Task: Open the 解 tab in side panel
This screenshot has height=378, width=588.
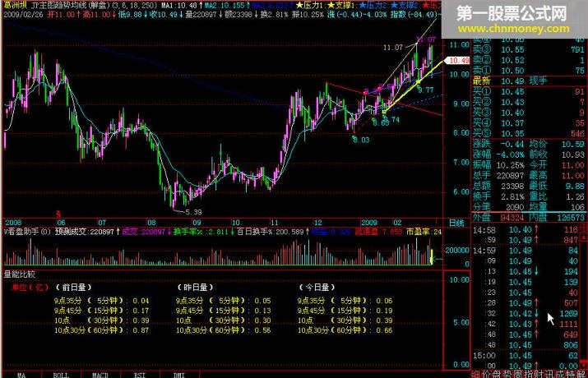Action: click(x=582, y=374)
